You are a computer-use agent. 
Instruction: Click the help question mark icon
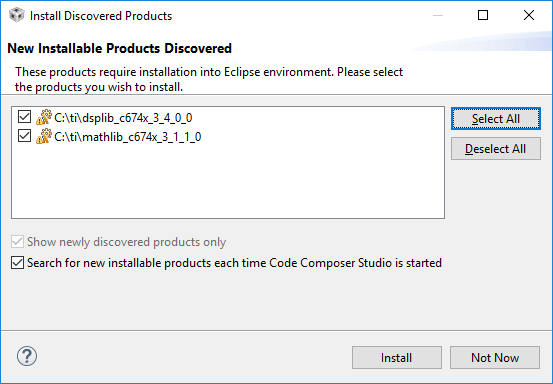[27, 356]
